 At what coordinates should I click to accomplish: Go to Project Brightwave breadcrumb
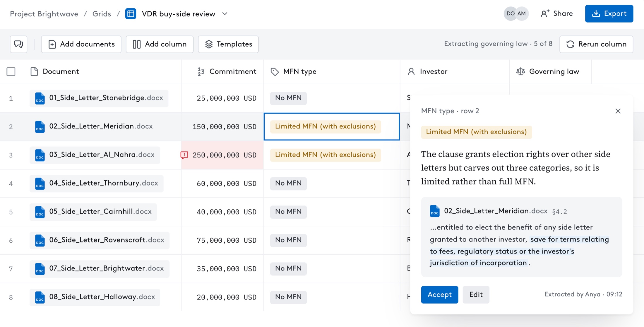[44, 14]
